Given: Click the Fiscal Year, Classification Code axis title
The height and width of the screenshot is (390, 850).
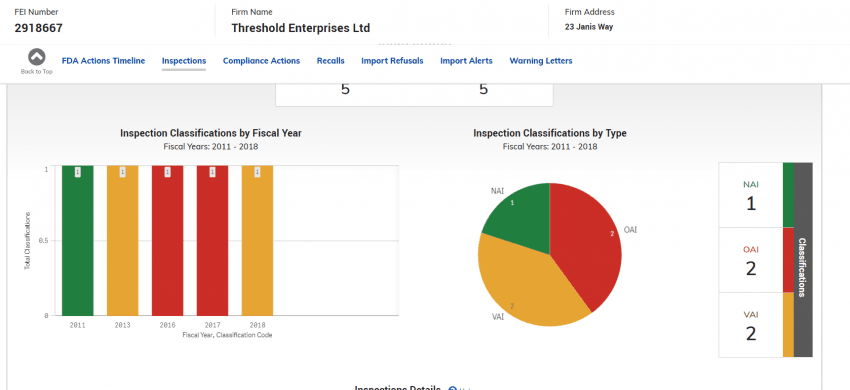Looking at the screenshot, I should click(228, 335).
